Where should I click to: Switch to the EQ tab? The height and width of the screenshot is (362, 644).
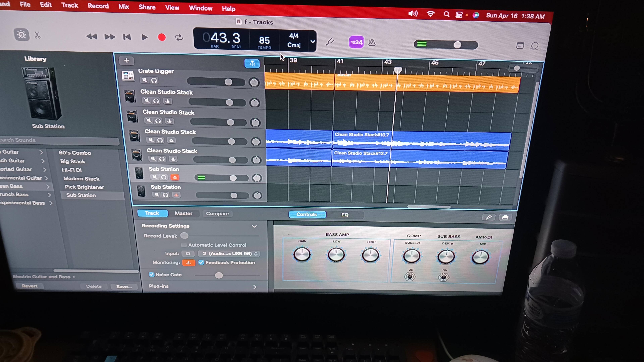345,215
